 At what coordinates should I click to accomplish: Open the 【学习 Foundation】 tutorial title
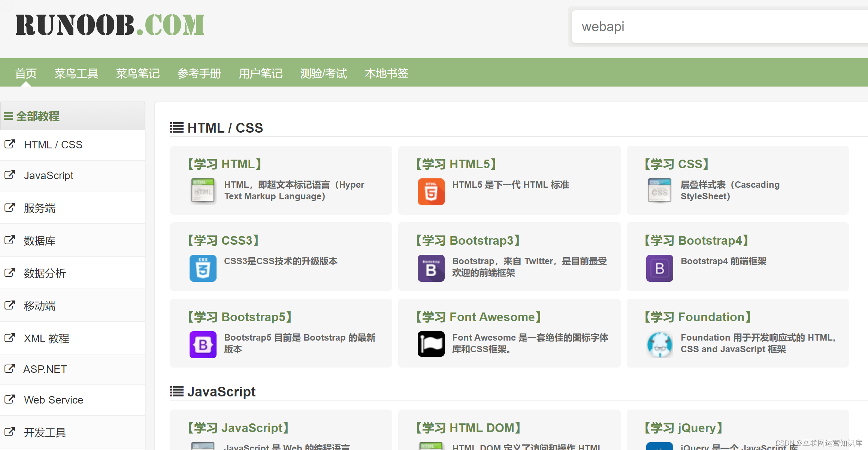pos(698,317)
